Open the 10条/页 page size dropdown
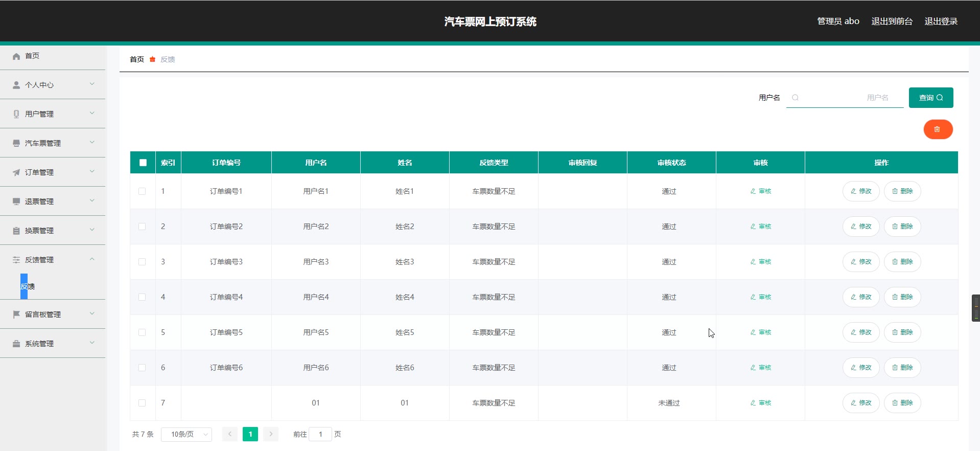This screenshot has width=980, height=451. point(186,434)
